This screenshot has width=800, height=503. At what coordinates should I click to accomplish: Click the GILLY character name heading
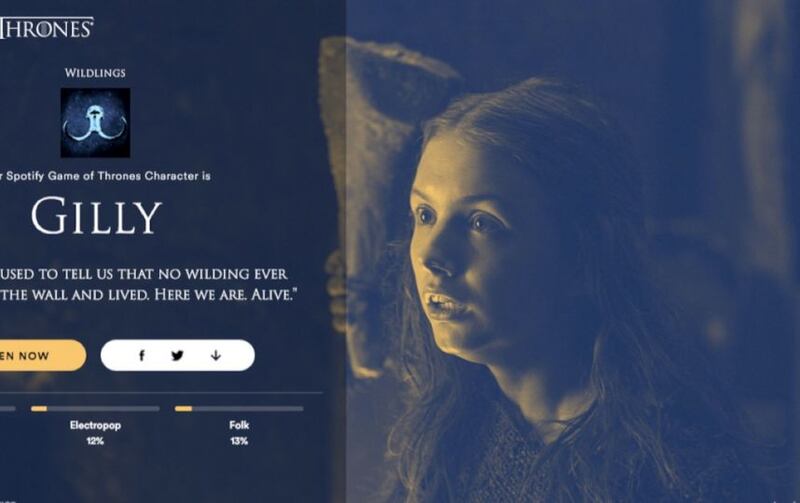tap(96, 216)
